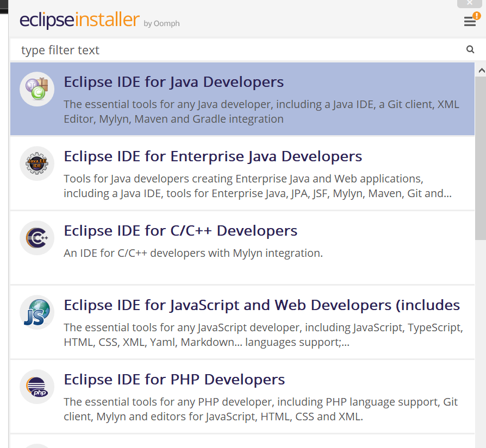Choose Eclipse IDE for PHP Developers
Image resolution: width=486 pixels, height=448 pixels.
pyautogui.click(x=175, y=380)
